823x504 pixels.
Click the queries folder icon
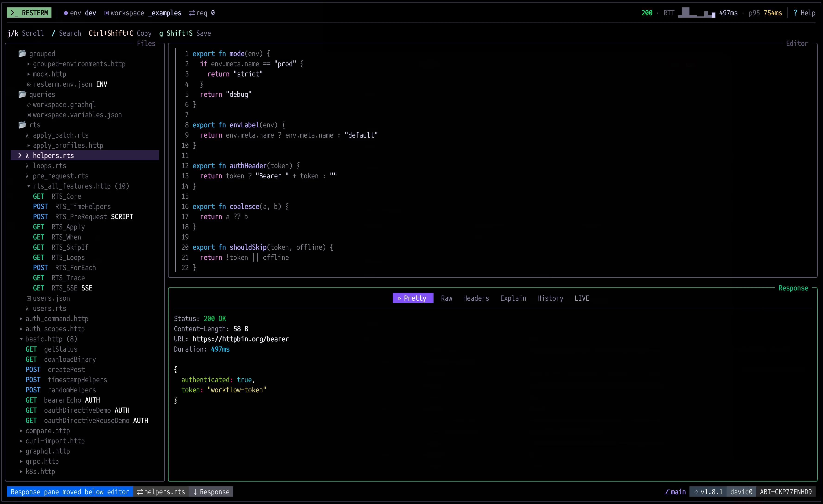[22, 94]
